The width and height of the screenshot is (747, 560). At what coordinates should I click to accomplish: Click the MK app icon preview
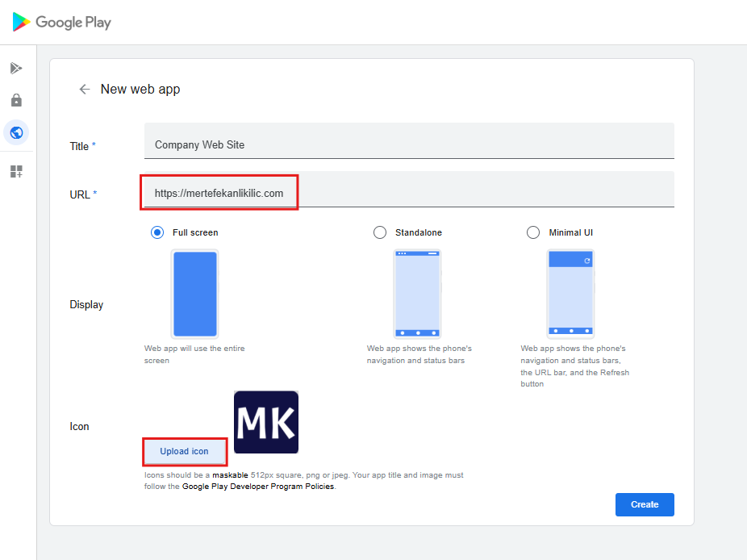click(x=266, y=423)
